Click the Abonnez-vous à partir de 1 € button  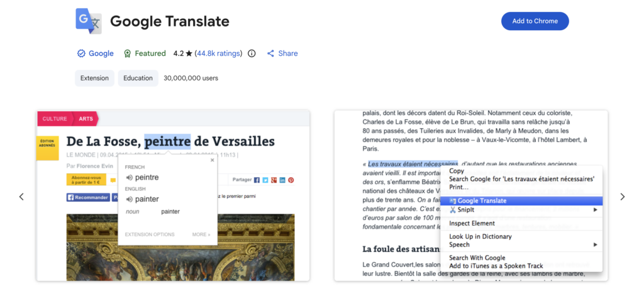tap(86, 180)
